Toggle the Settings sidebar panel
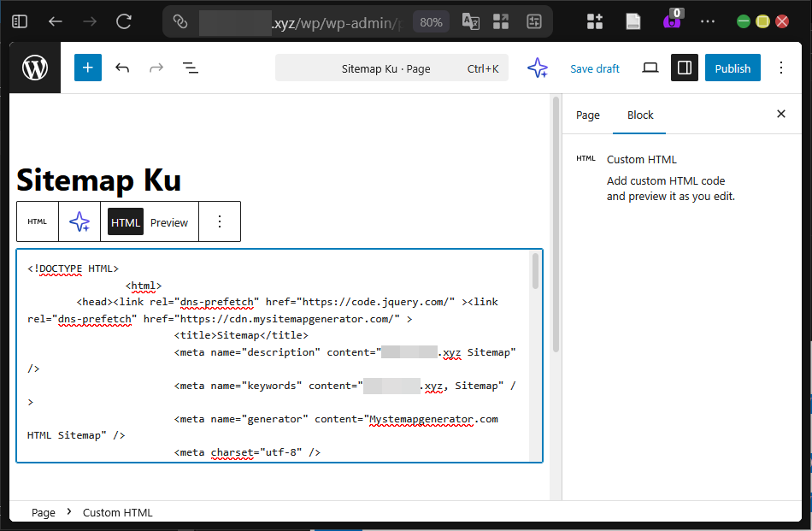The height and width of the screenshot is (531, 812). tap(685, 68)
